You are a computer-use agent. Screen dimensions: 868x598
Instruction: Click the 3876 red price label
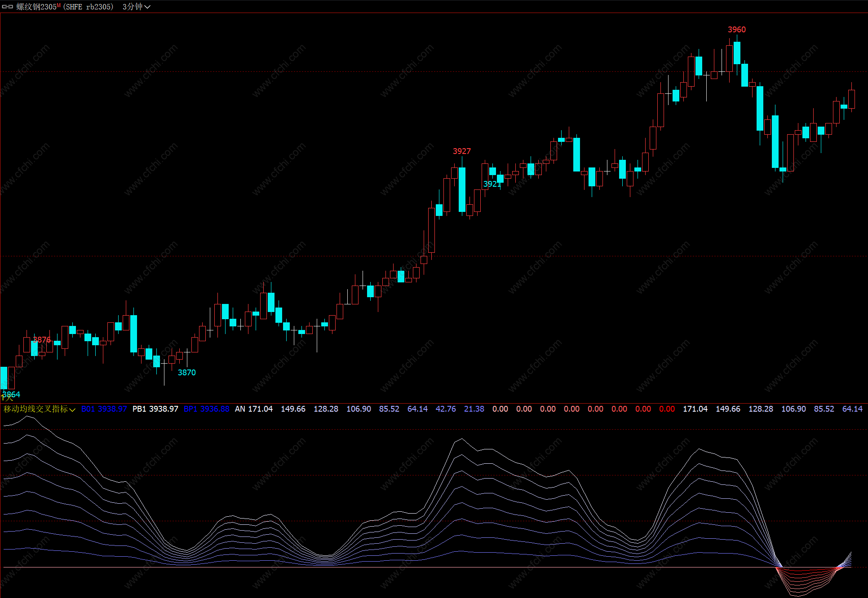click(x=42, y=340)
